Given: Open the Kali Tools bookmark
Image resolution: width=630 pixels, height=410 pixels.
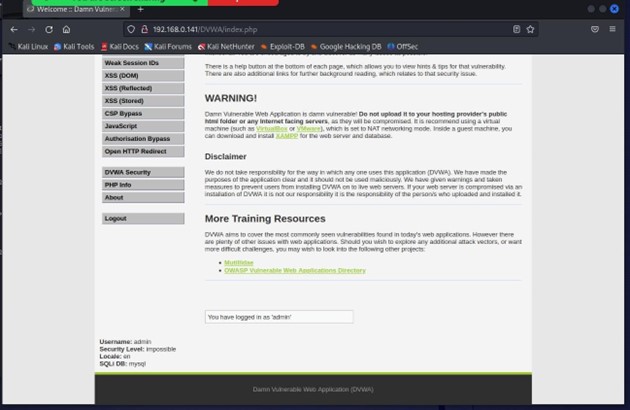Looking at the screenshot, I should pyautogui.click(x=74, y=47).
